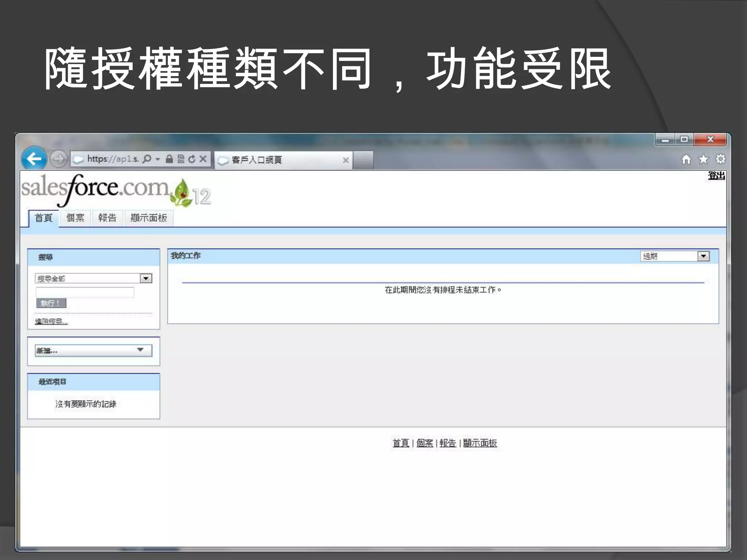This screenshot has width=747, height=560.
Task: Click the browser back arrow button
Action: pyautogui.click(x=34, y=159)
